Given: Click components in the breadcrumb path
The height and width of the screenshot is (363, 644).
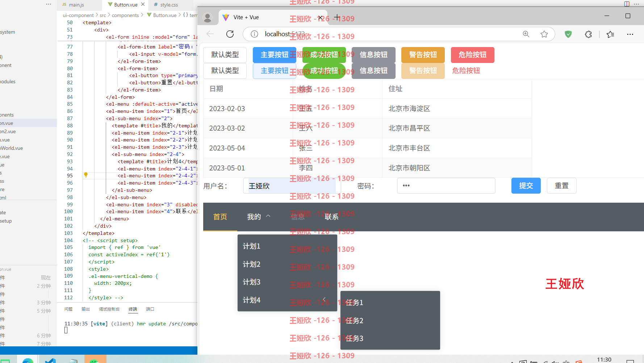Looking at the screenshot, I should (125, 15).
